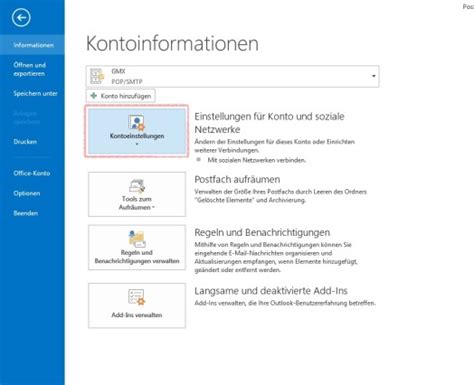Click the Add-Ins checklist gear icon
This screenshot has width=474, height=385.
coord(137,297)
